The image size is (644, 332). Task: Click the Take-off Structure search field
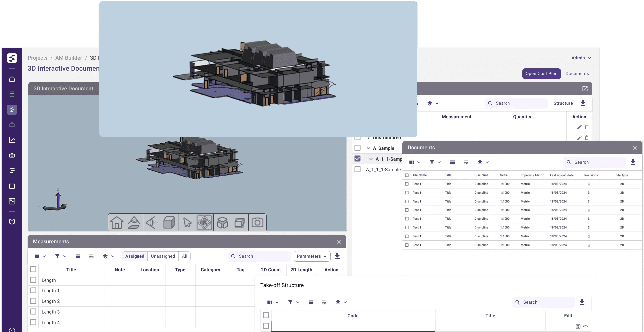coord(544,302)
